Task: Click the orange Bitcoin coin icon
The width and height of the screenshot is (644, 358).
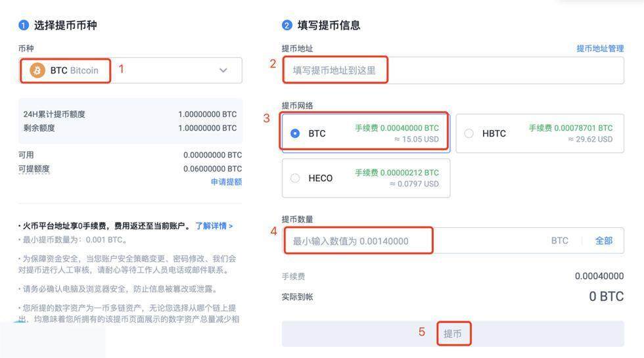Action: [x=37, y=70]
